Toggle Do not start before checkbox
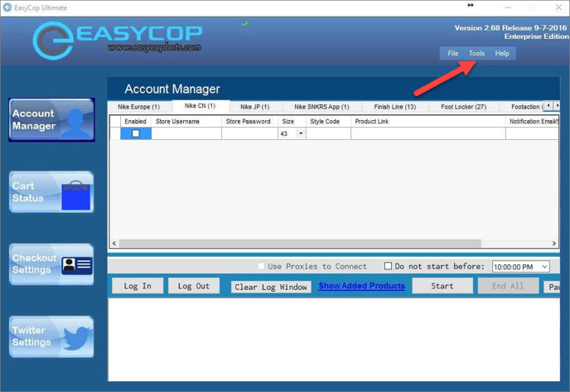The width and height of the screenshot is (570, 392). [388, 266]
